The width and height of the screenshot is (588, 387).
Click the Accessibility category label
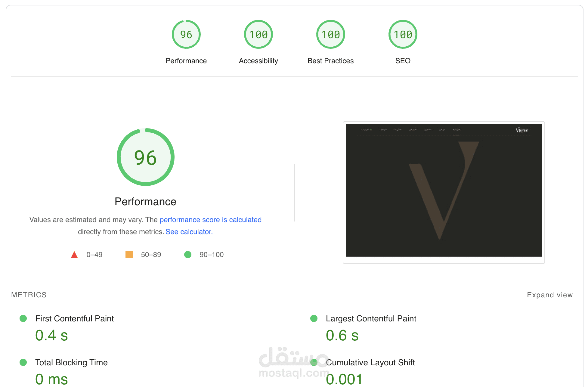click(258, 61)
